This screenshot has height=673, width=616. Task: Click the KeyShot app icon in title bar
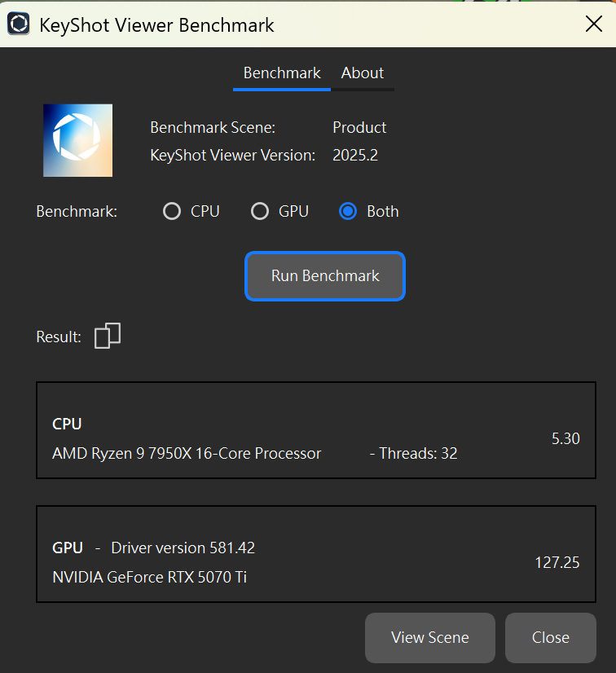click(x=19, y=24)
